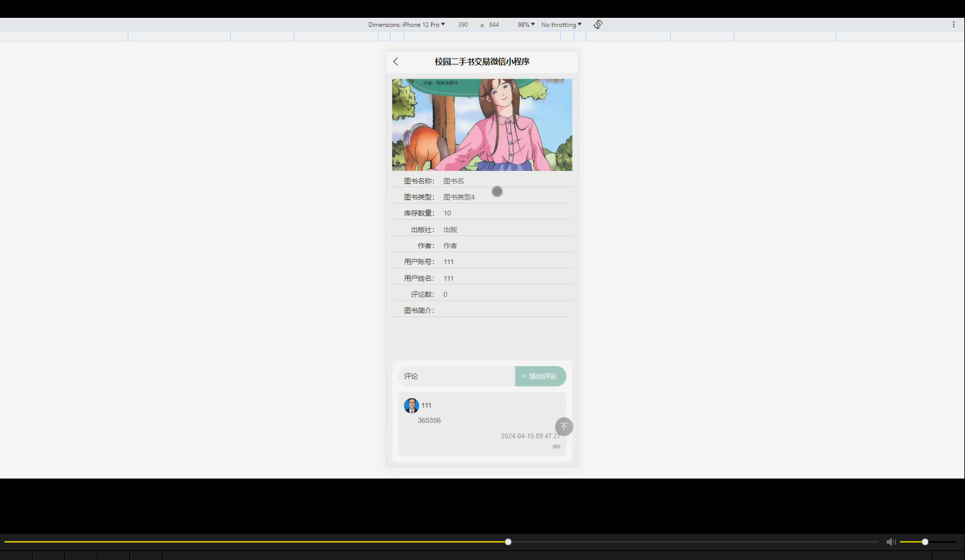Image resolution: width=965 pixels, height=560 pixels.
Task: Click the page title 校园二手书交易微信小程序
Action: (482, 62)
